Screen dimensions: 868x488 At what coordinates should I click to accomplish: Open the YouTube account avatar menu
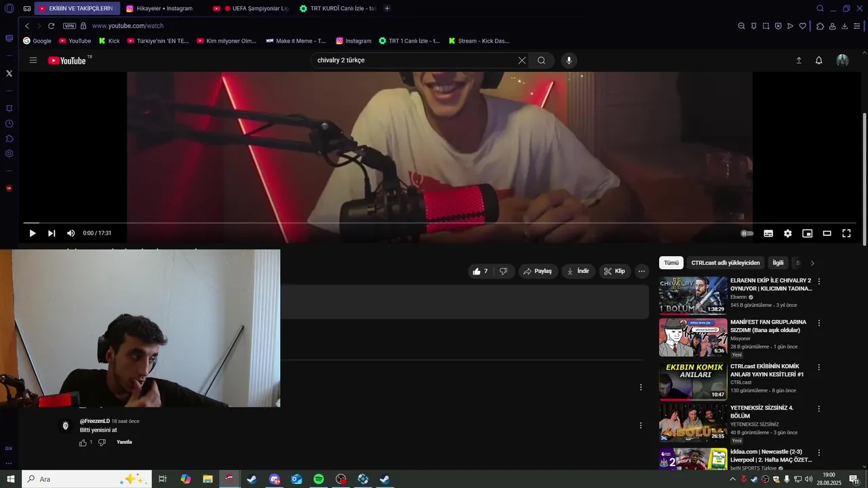[842, 60]
